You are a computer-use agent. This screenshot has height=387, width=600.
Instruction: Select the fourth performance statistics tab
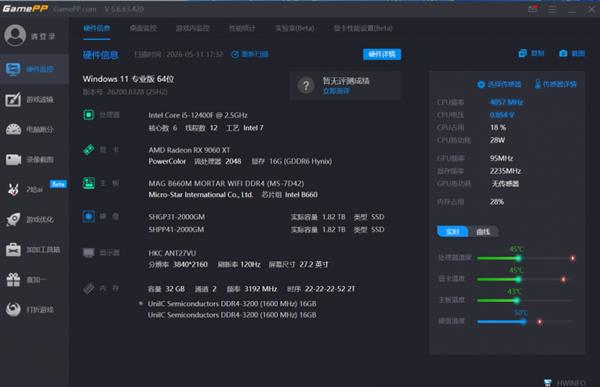[x=242, y=28]
